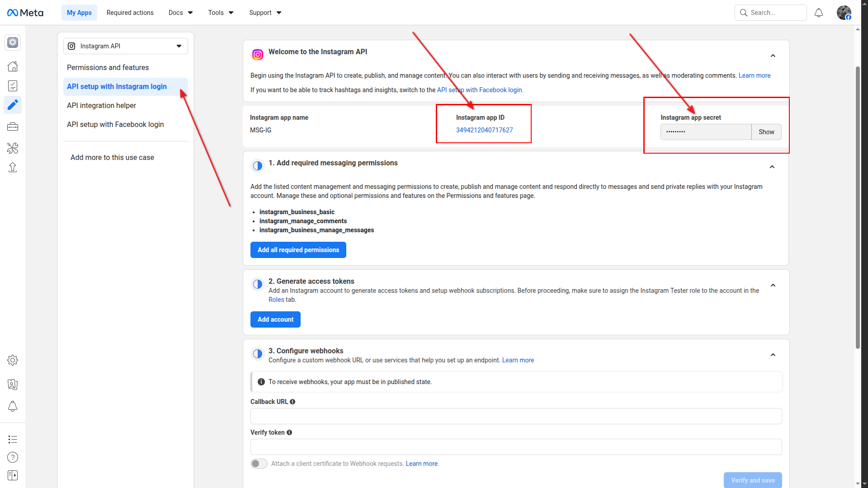Select the wrench tools icon in sidebar
Viewport: 868px width, 488px height.
[x=13, y=148]
